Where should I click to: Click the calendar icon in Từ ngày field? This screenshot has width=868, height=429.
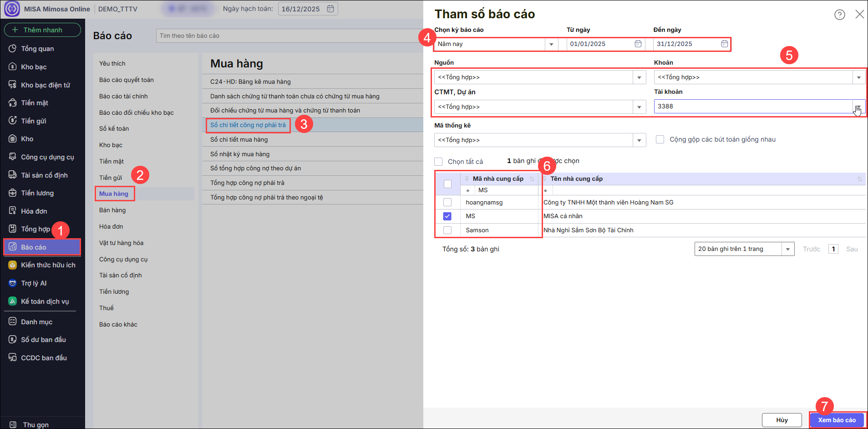638,44
